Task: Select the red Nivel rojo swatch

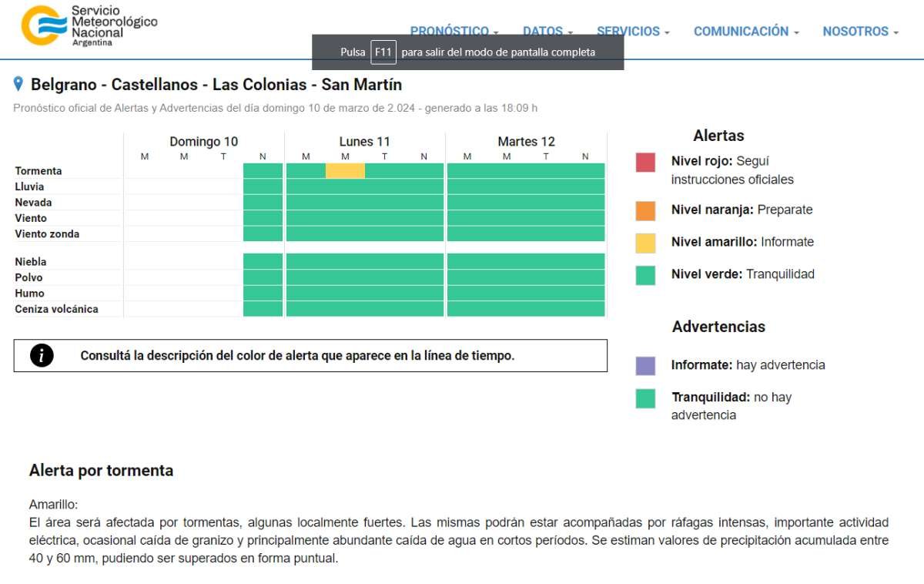Action: 645,163
